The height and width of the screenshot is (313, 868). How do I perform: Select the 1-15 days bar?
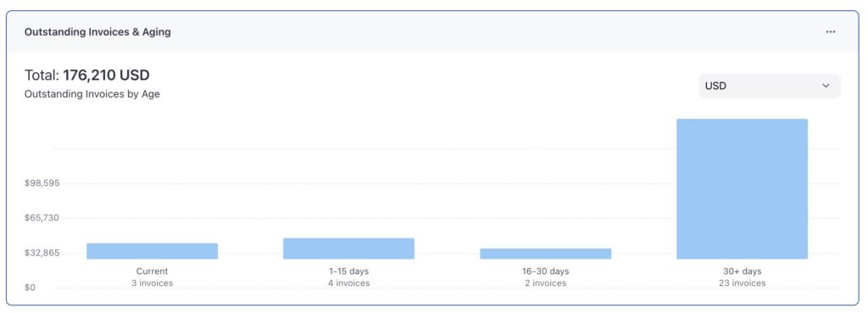pyautogui.click(x=348, y=249)
